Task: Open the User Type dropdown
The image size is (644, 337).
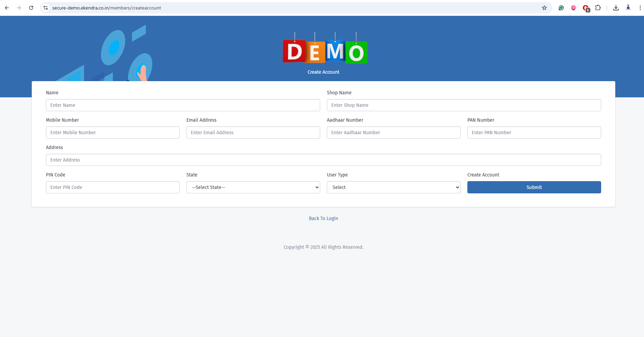Action: (x=393, y=187)
